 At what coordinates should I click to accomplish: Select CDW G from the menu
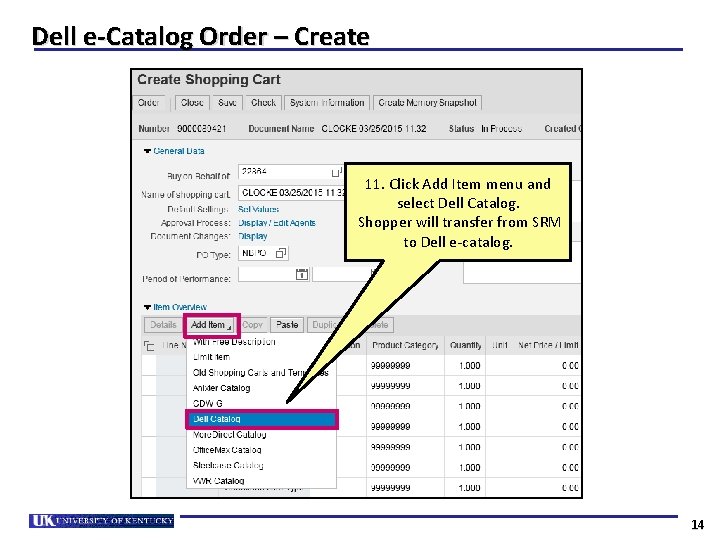point(208,403)
